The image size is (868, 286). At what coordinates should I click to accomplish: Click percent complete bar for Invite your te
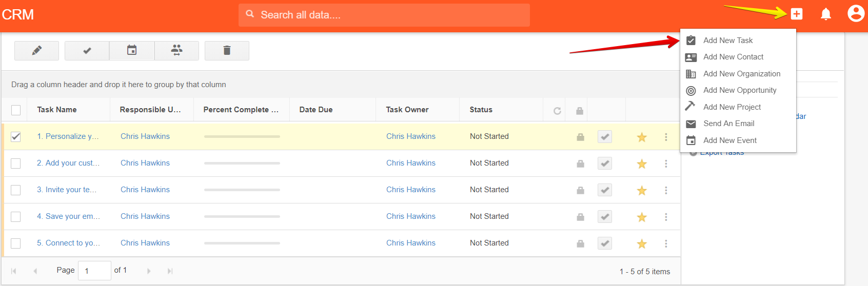tap(242, 190)
